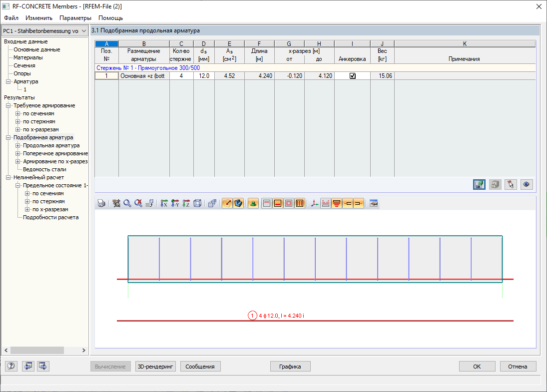
Task: Click the Графика button
Action: [x=290, y=366]
